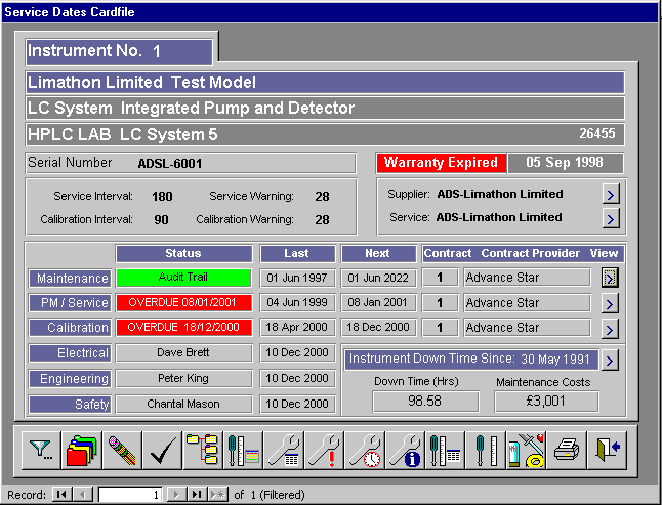The width and height of the screenshot is (662, 505).
Task: Click Last maintenance date 01 Jun 1997
Action: [297, 278]
